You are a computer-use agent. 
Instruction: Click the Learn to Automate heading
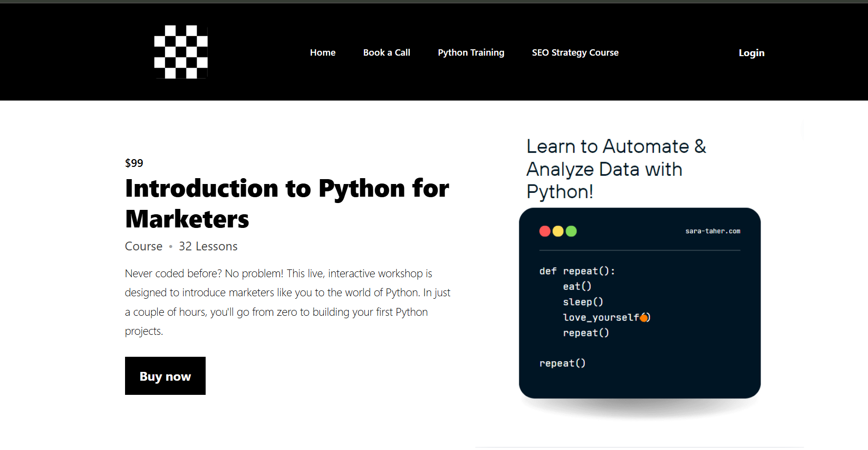[616, 169]
